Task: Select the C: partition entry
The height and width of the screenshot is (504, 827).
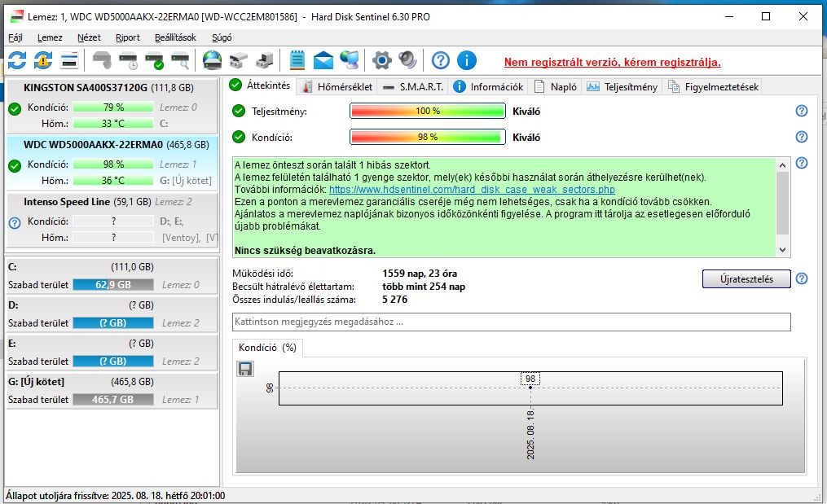Action: click(112, 276)
